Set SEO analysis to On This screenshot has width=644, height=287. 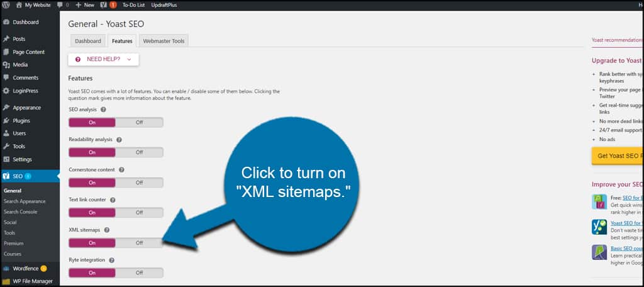coord(92,123)
